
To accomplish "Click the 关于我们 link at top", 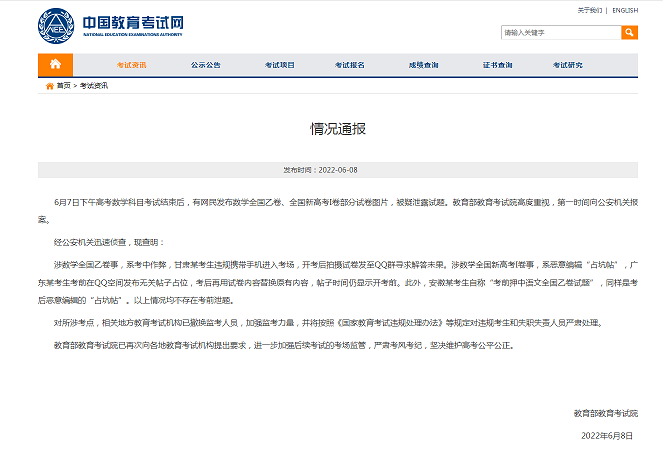I will point(590,10).
